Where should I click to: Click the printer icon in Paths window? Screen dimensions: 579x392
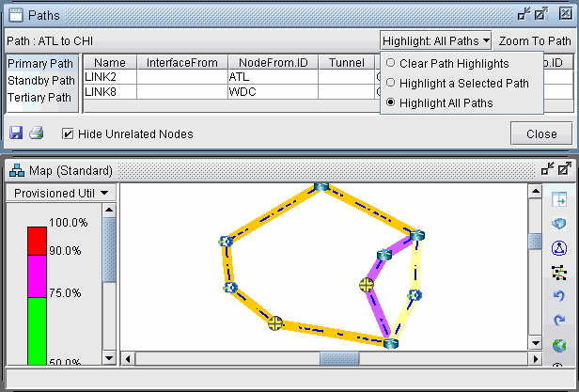tap(37, 133)
